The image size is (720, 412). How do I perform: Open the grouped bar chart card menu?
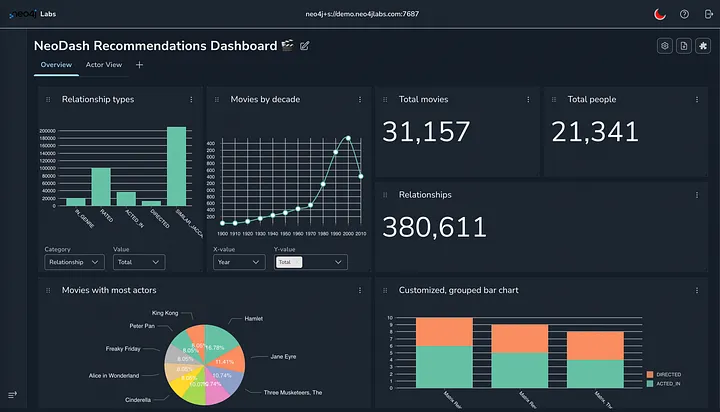coord(697,291)
